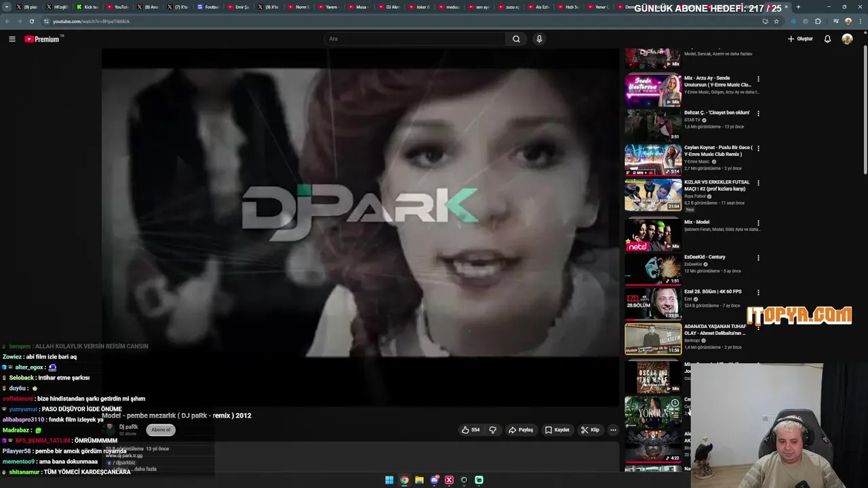Viewport: 868px width, 488px height.
Task: Open Behzat Ç. 'Cinayet ben oldum' thumbnail
Action: pos(653,125)
